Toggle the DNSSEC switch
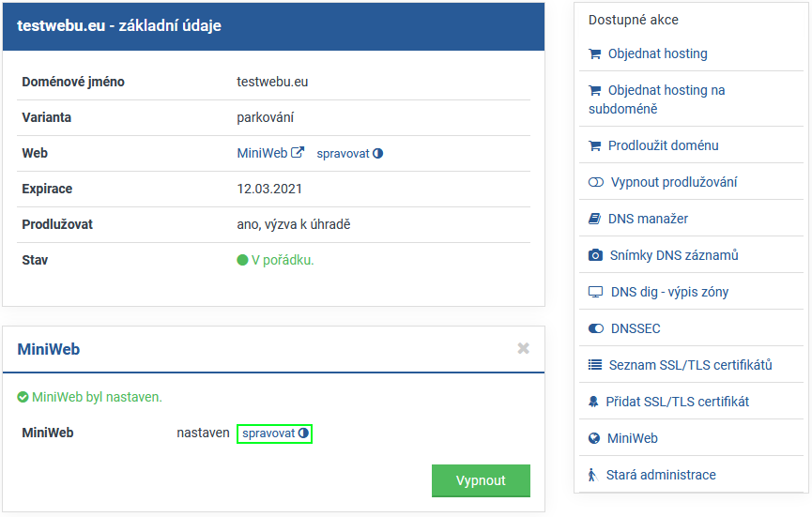Image resolution: width=812 pixels, height=517 pixels. pyautogui.click(x=595, y=328)
